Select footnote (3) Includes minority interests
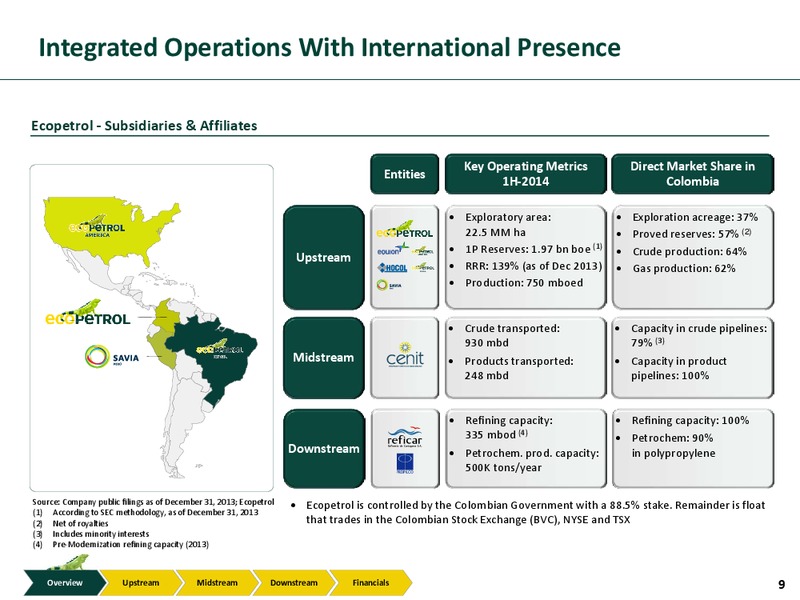Image resolution: width=800 pixels, height=600 pixels. (90, 534)
